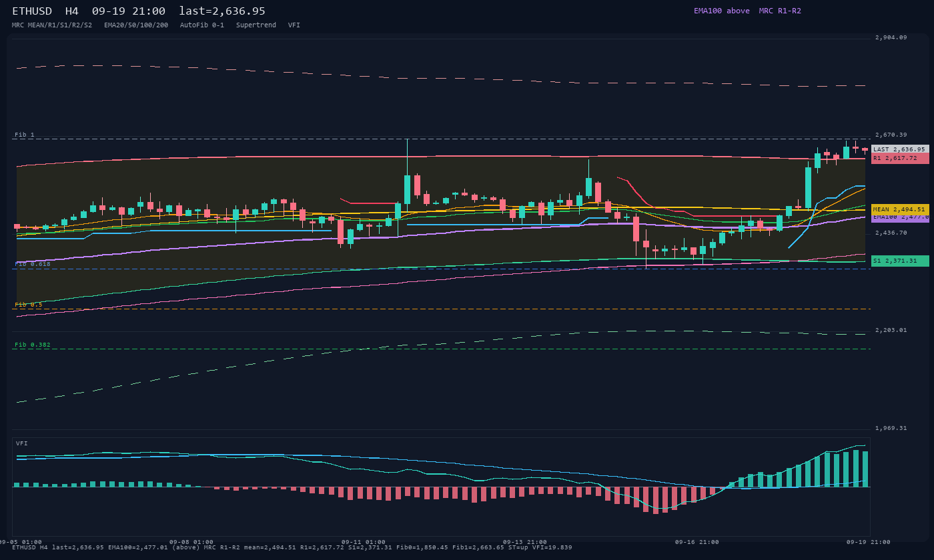Image resolution: width=934 pixels, height=560 pixels.
Task: Click the last=2,636.95 value in the header
Action: [222, 11]
